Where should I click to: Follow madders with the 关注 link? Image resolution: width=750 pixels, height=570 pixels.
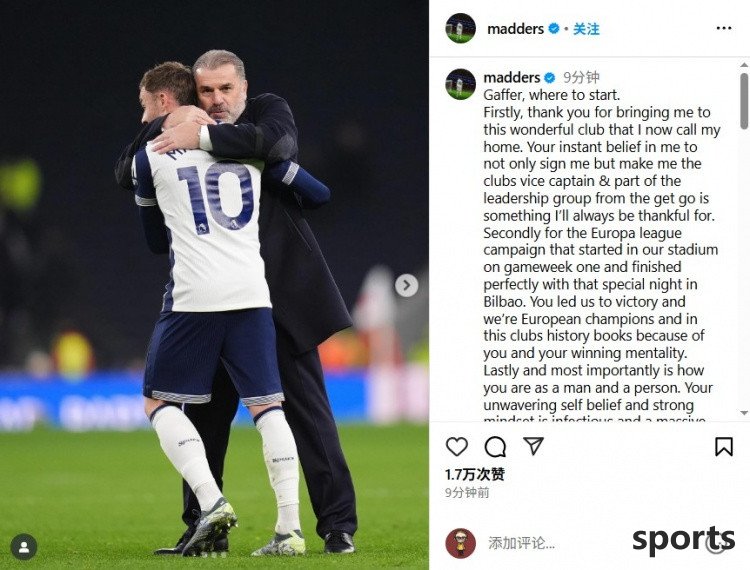(586, 29)
